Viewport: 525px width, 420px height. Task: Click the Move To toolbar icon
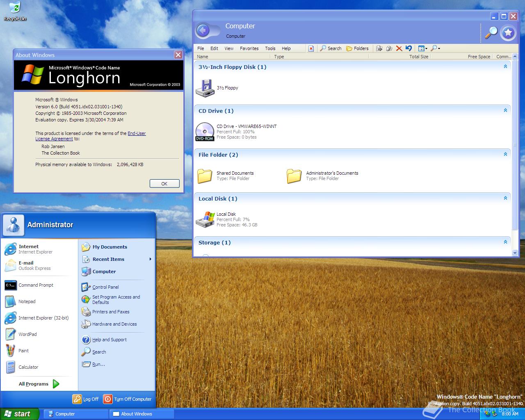[x=379, y=48]
